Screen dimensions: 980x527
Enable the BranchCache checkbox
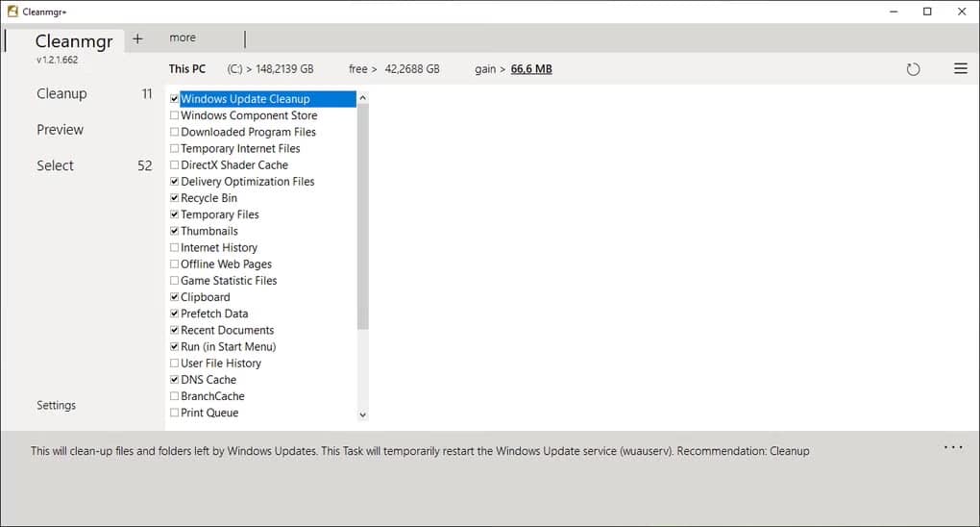174,396
